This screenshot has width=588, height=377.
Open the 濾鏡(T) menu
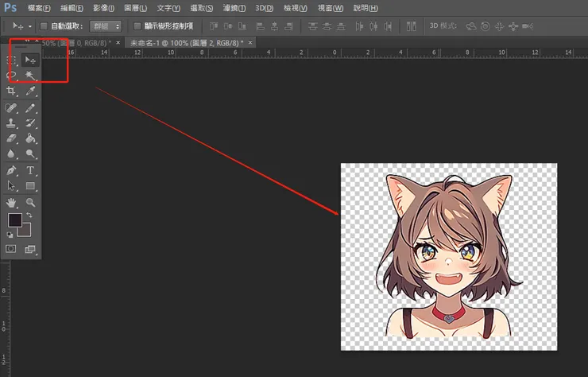pyautogui.click(x=234, y=8)
